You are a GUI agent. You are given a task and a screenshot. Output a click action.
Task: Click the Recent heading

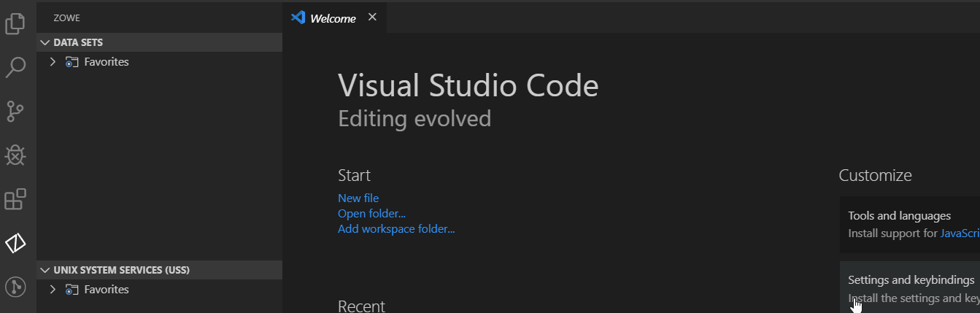tap(361, 306)
